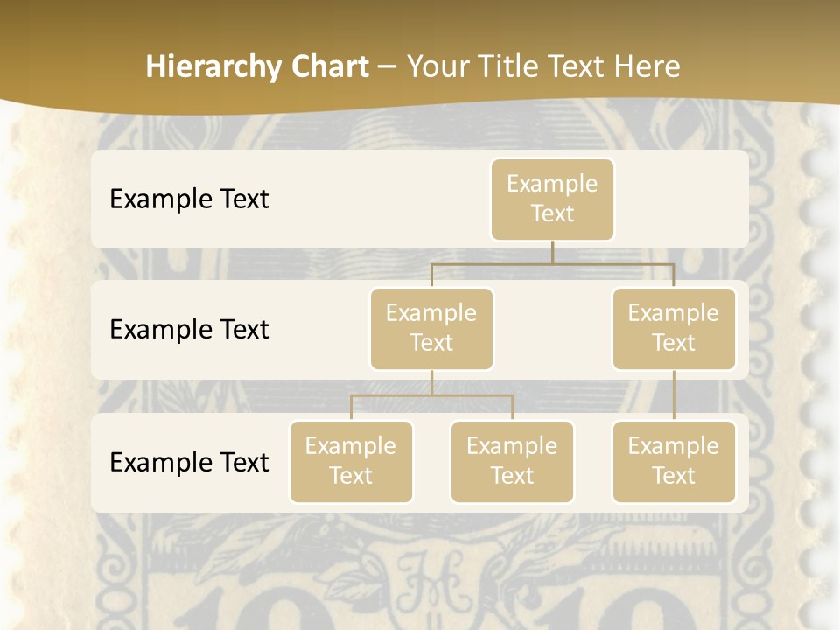840x630 pixels.
Task: Select the right box in the second row
Action: tap(674, 328)
